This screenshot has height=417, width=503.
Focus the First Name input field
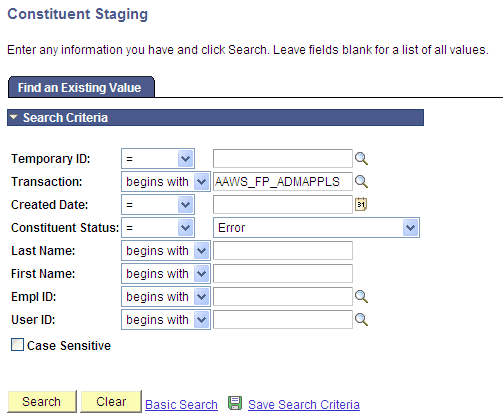click(x=283, y=274)
